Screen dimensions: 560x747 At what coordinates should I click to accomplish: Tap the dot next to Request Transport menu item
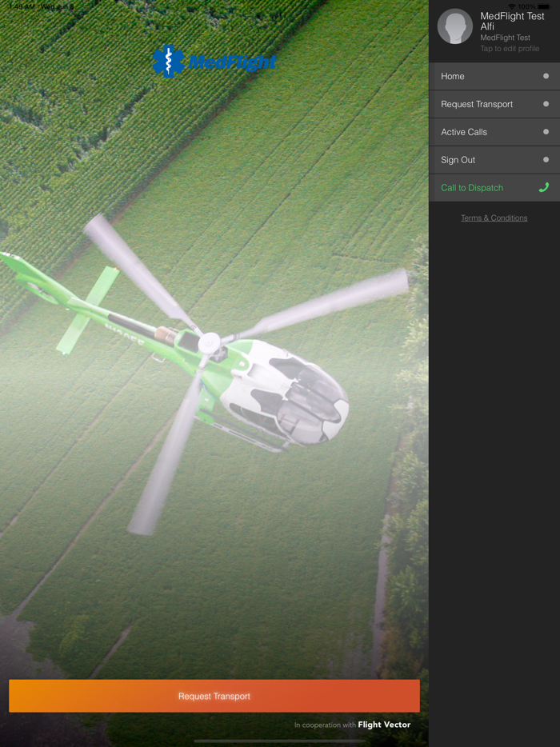pos(546,104)
